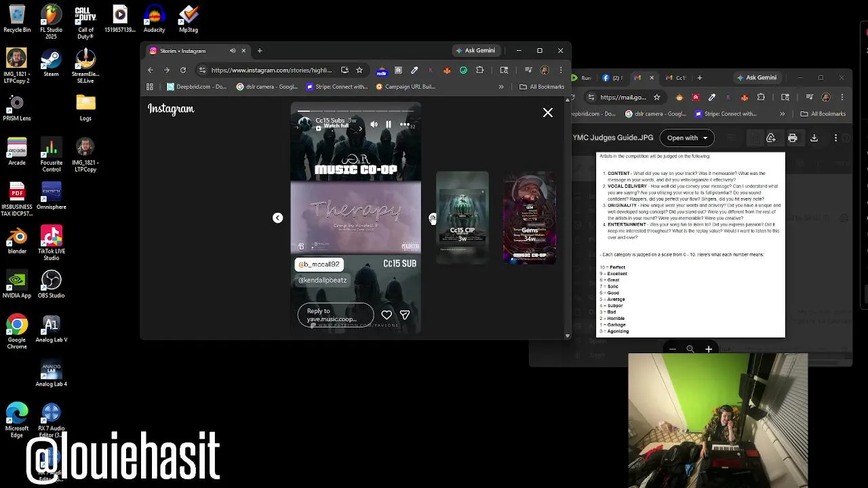Reset zoom with magnifier icon in Gmail viewer
Image resolution: width=868 pixels, height=488 pixels.
(x=690, y=349)
